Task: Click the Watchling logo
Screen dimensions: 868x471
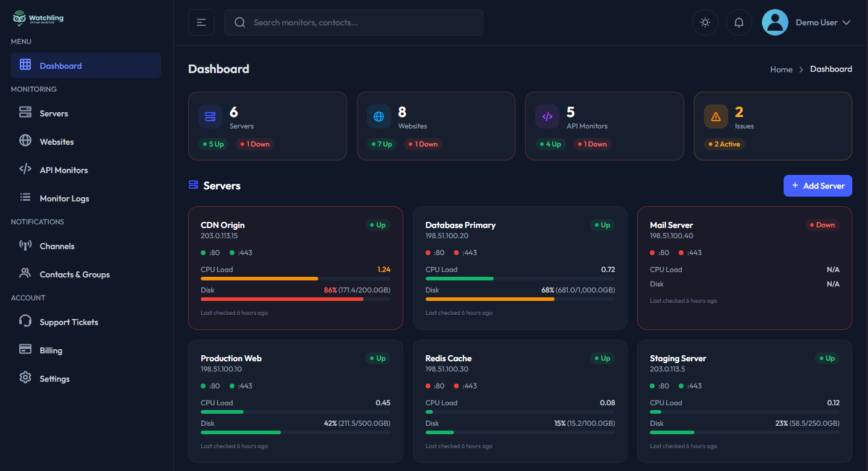Action: [37, 18]
